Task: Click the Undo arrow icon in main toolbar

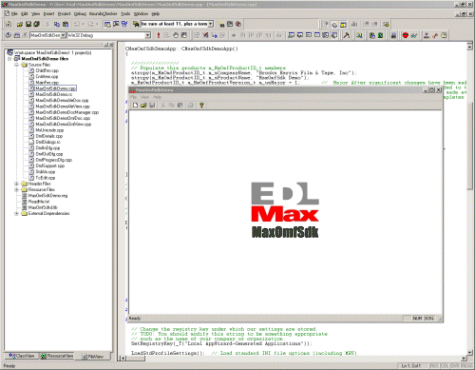Action: (x=77, y=24)
